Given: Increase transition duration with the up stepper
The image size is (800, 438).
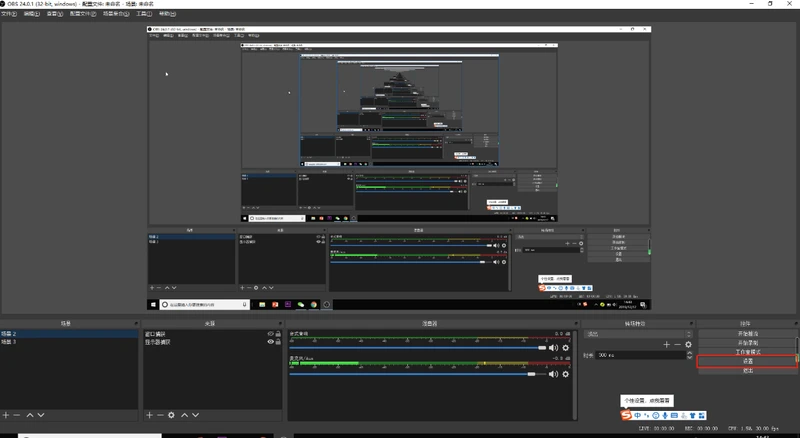Looking at the screenshot, I should (690, 353).
